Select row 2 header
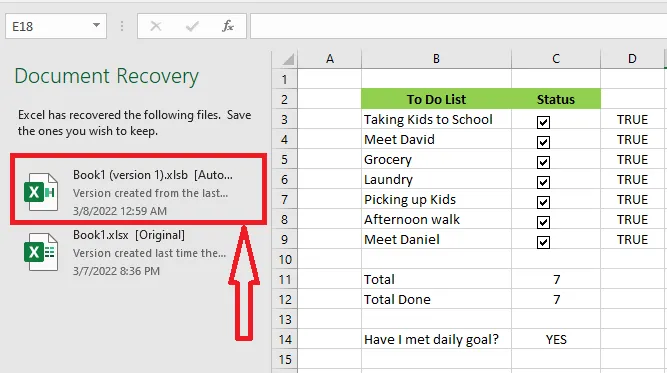The height and width of the screenshot is (373, 667). pos(285,99)
